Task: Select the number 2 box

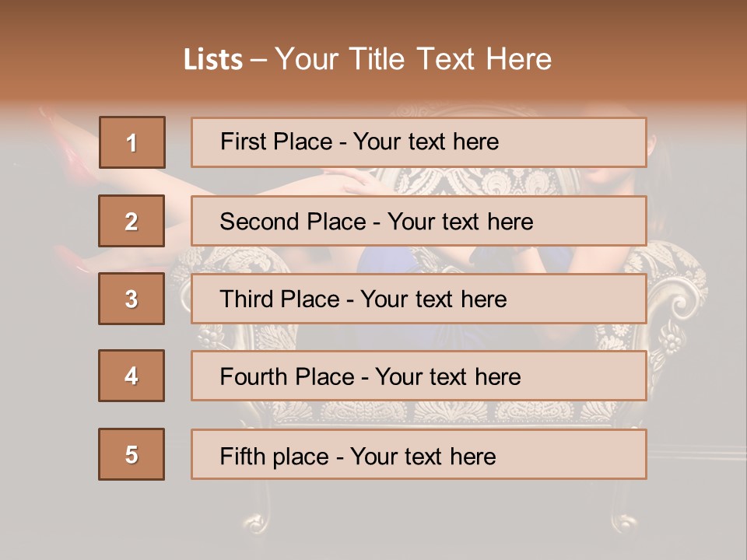Action: pyautogui.click(x=132, y=221)
